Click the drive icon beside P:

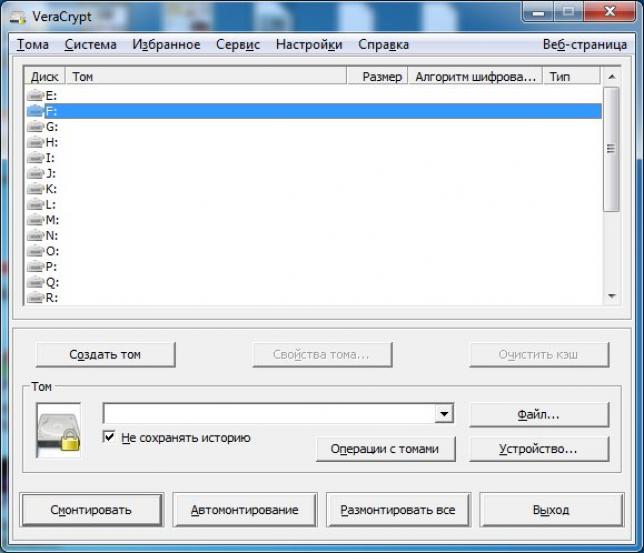coord(35,267)
